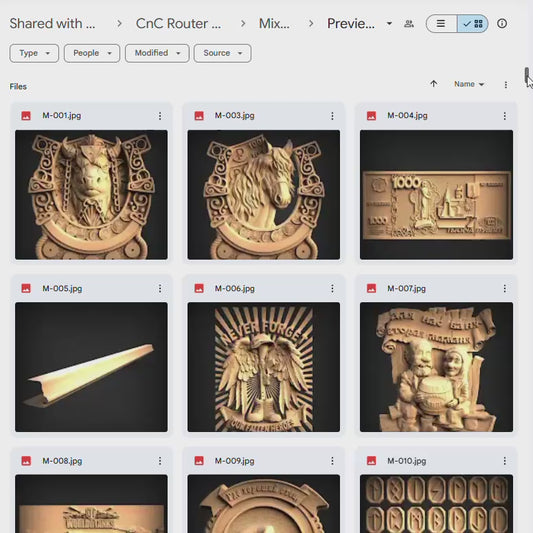Open more options for M-009.jpg
Screen dimensions: 533x533
(332, 461)
